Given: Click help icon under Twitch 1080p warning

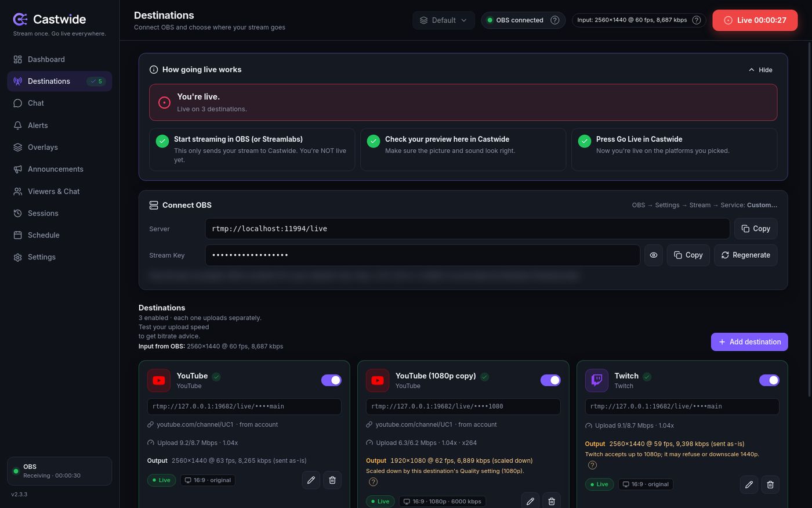Looking at the screenshot, I should tap(592, 465).
